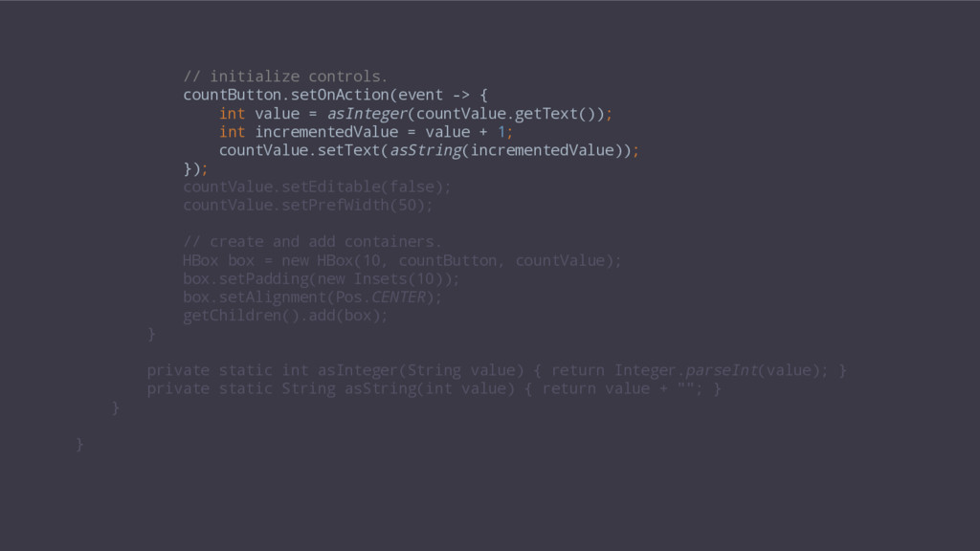Click the HBox box declaration line

tap(403, 260)
